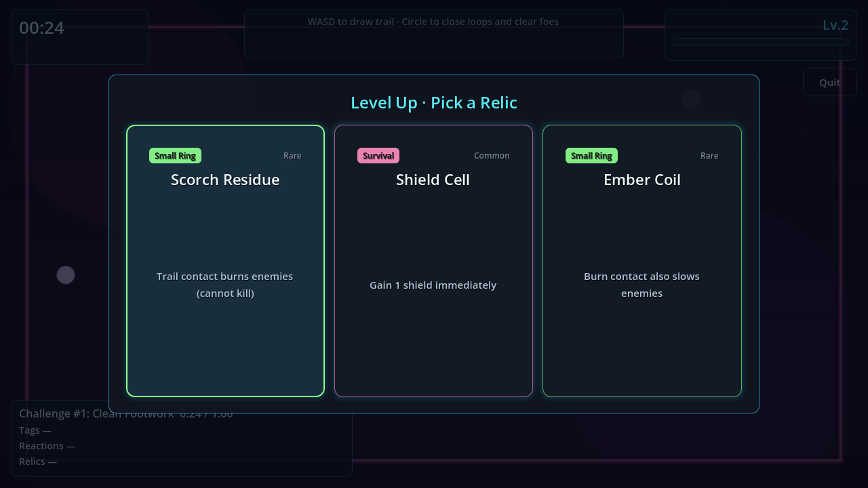
Task: Select the Scorch Residue relic card
Action: click(225, 261)
